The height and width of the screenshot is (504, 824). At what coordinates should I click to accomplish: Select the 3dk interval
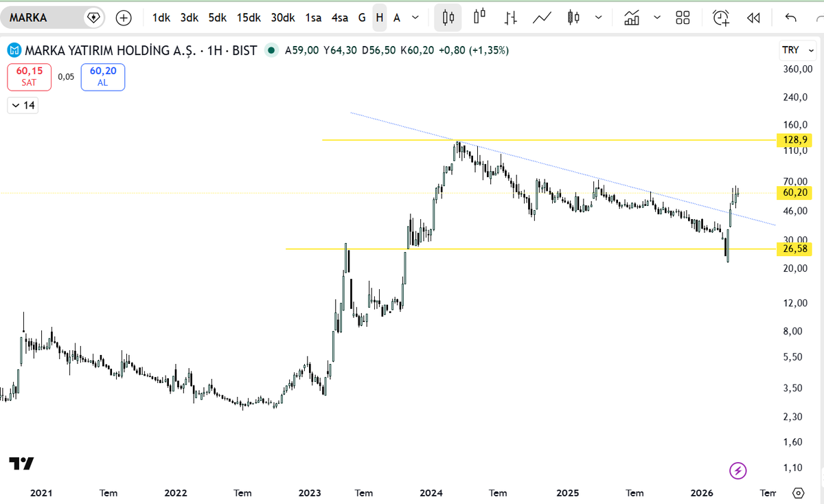(x=190, y=18)
